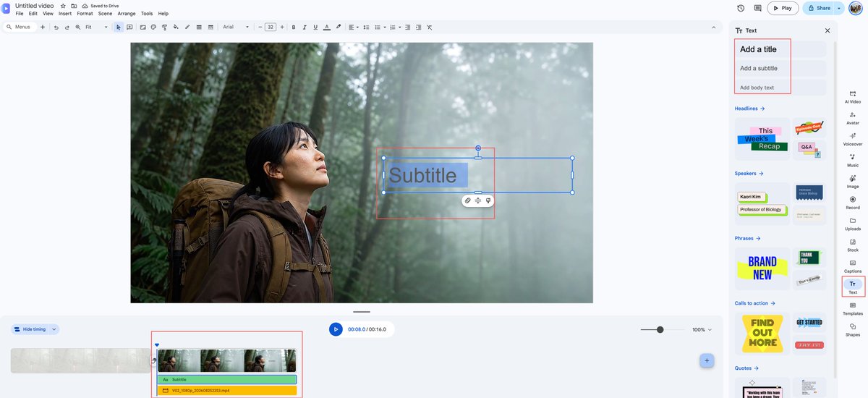Click the font size 32 field

(x=271, y=27)
